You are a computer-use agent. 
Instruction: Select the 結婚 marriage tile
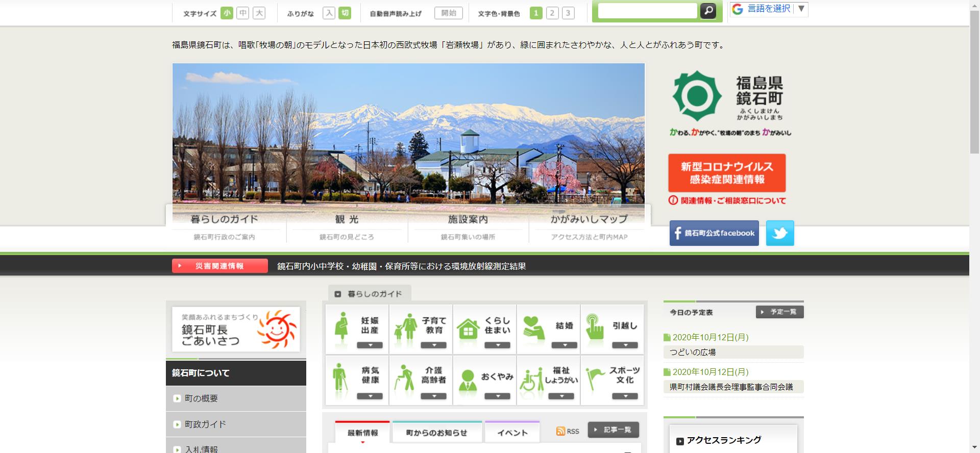pyautogui.click(x=549, y=329)
